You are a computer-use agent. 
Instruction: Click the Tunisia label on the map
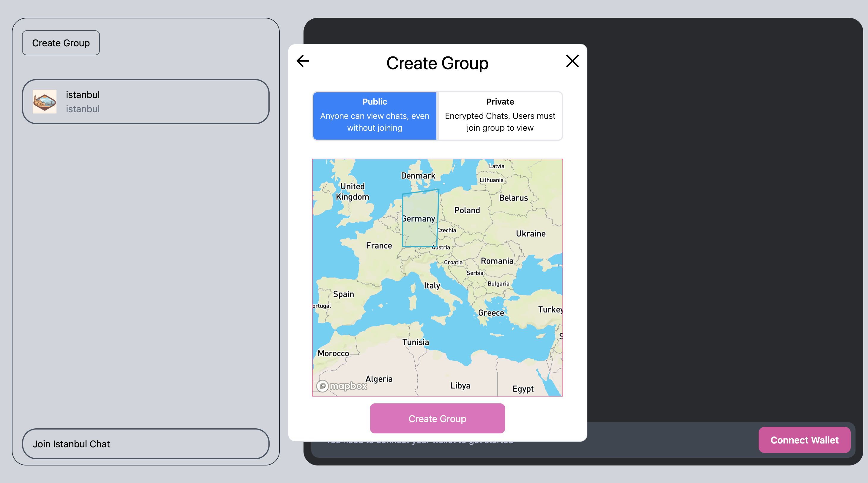pos(416,342)
